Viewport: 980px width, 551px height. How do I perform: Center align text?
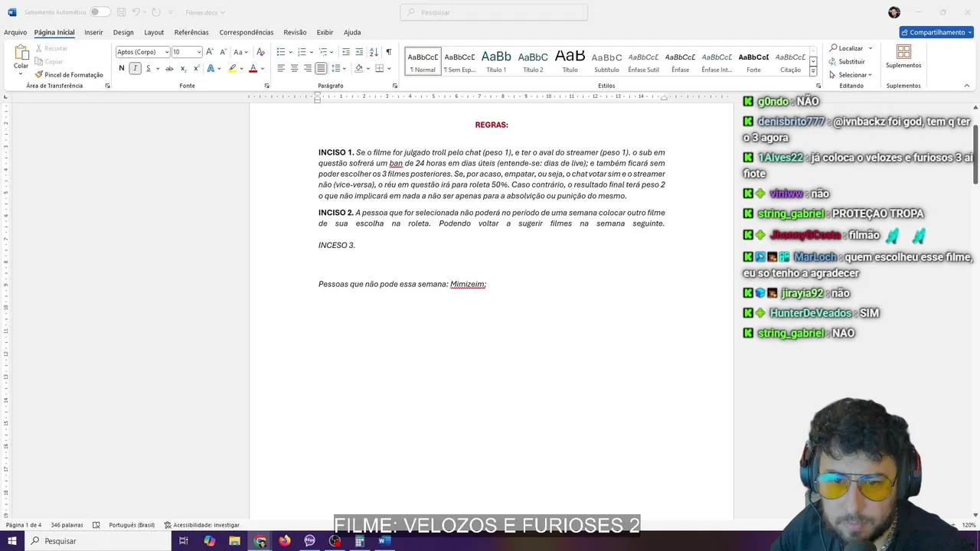294,68
